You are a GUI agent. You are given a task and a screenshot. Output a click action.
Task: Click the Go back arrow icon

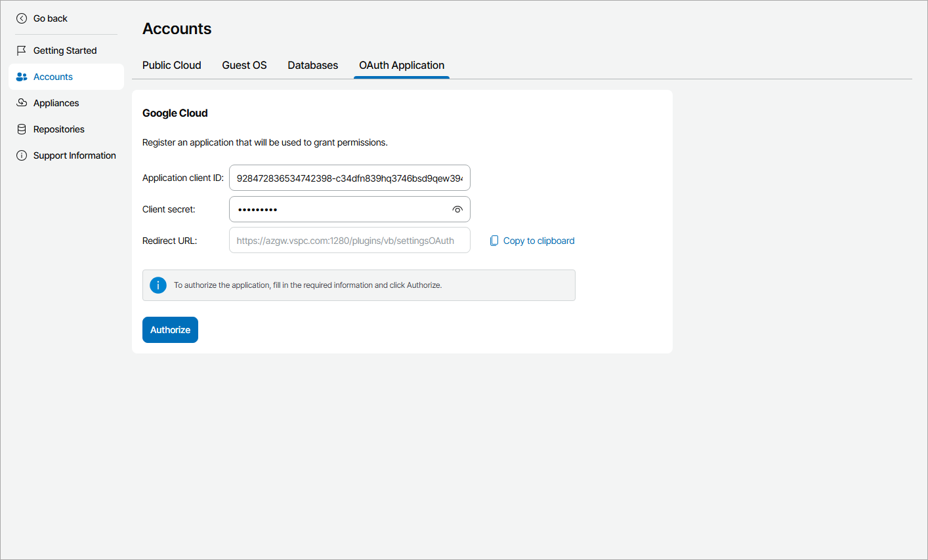22,18
